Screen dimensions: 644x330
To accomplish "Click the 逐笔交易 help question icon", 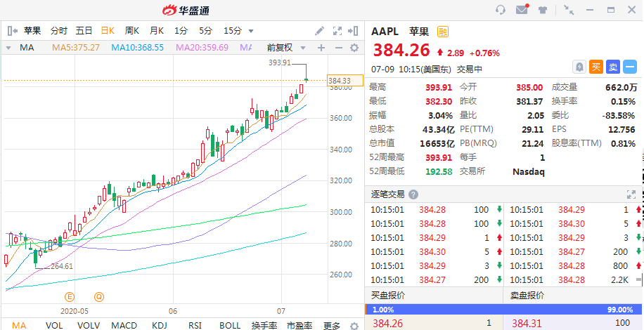I will coord(413,194).
